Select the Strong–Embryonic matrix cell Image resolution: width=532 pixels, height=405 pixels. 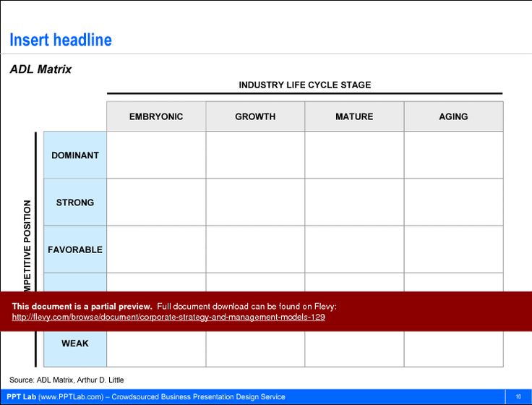(156, 202)
